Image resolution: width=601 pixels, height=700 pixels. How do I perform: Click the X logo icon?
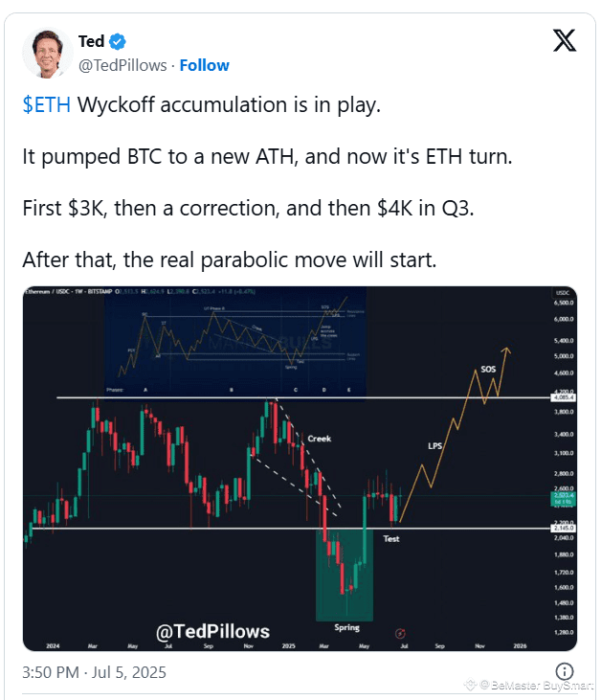[x=565, y=40]
